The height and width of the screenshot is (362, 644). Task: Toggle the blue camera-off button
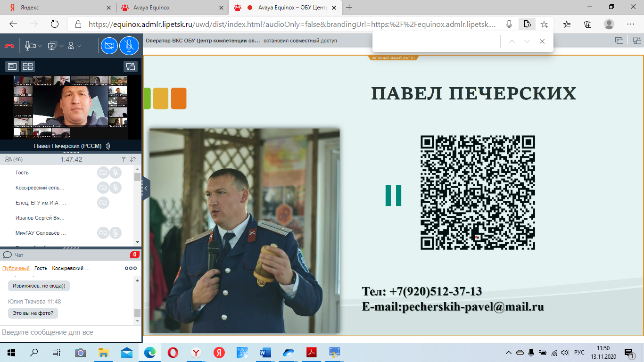[x=109, y=46]
